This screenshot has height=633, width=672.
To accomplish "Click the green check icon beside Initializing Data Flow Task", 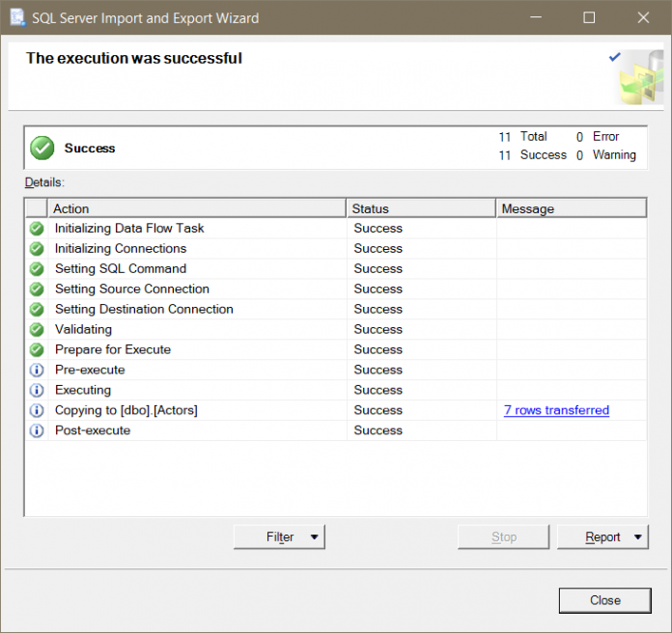I will (37, 229).
